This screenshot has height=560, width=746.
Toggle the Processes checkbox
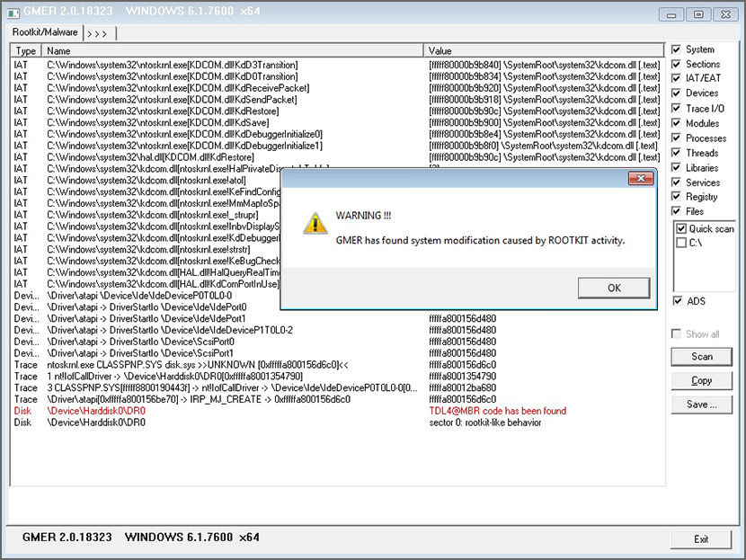[x=676, y=138]
